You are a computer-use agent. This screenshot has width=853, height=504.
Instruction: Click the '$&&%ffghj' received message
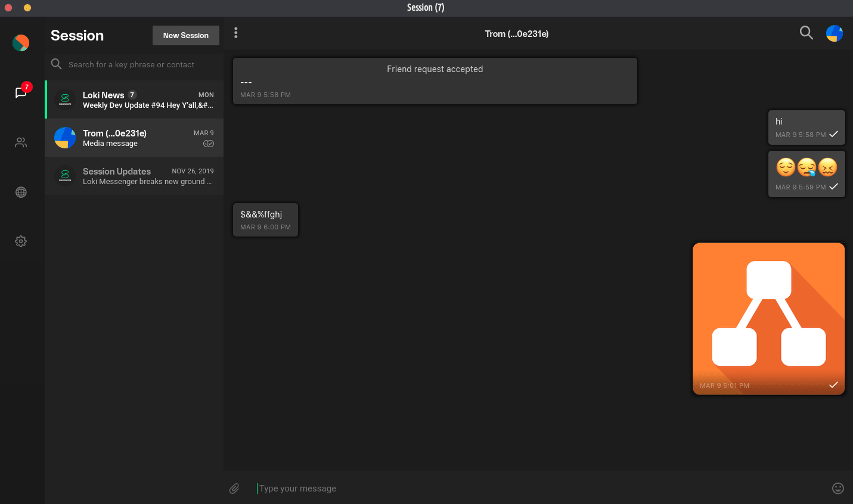(265, 220)
